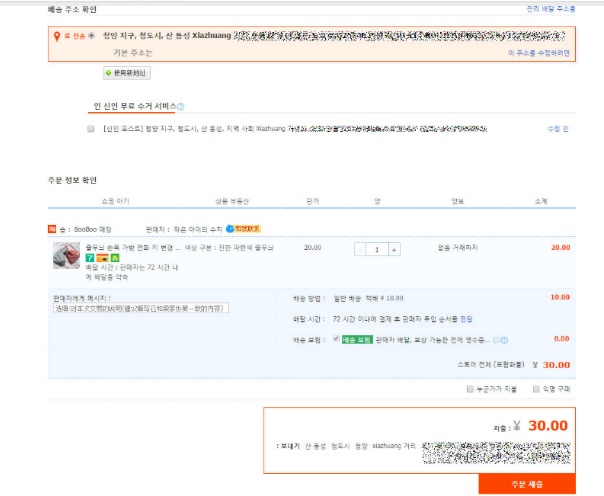Image resolution: width=604 pixels, height=496 pixels.
Task: Check the 신인 포스트 pickup address checkbox
Action: pyautogui.click(x=91, y=129)
